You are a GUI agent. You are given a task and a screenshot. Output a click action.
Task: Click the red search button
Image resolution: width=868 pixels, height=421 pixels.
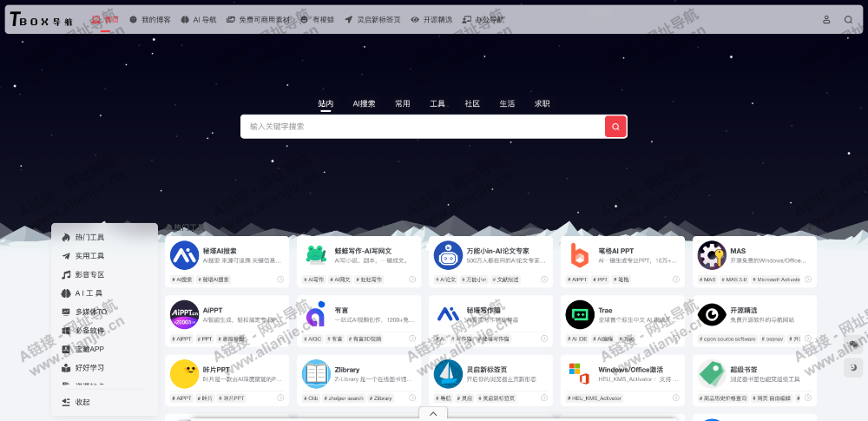pos(615,127)
